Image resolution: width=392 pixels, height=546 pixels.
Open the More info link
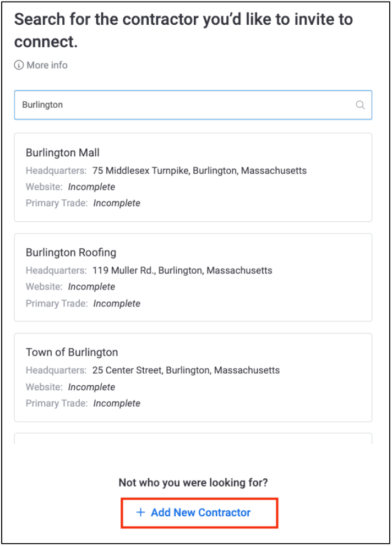47,65
